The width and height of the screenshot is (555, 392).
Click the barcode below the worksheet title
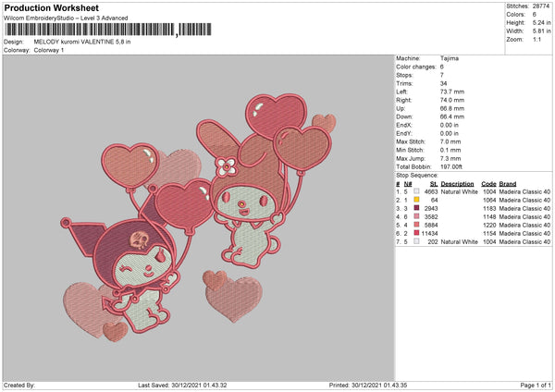pos(108,30)
